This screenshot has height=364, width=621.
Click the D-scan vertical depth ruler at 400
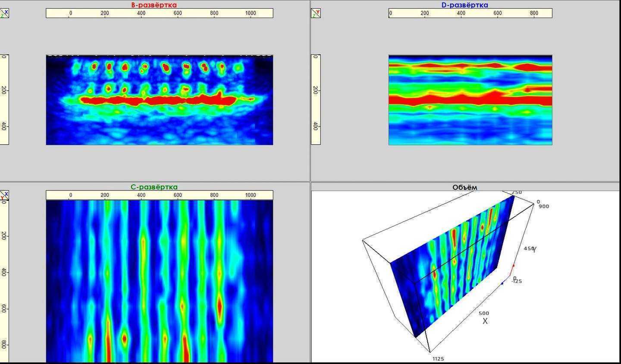click(316, 126)
